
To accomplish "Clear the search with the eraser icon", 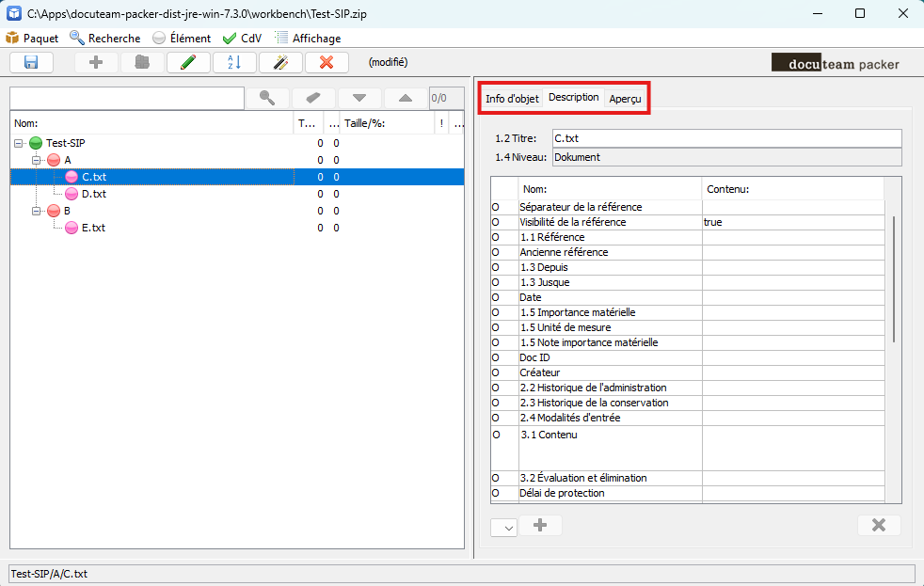I will (x=312, y=97).
